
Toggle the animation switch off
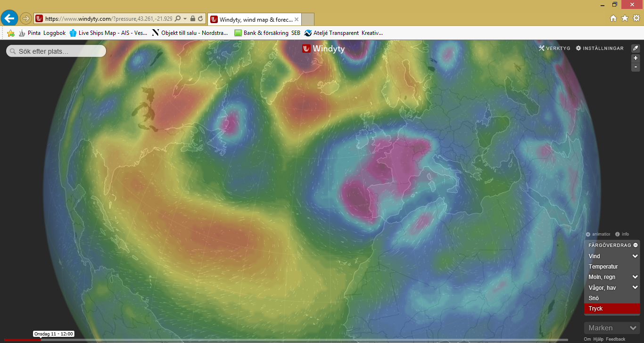coord(598,234)
